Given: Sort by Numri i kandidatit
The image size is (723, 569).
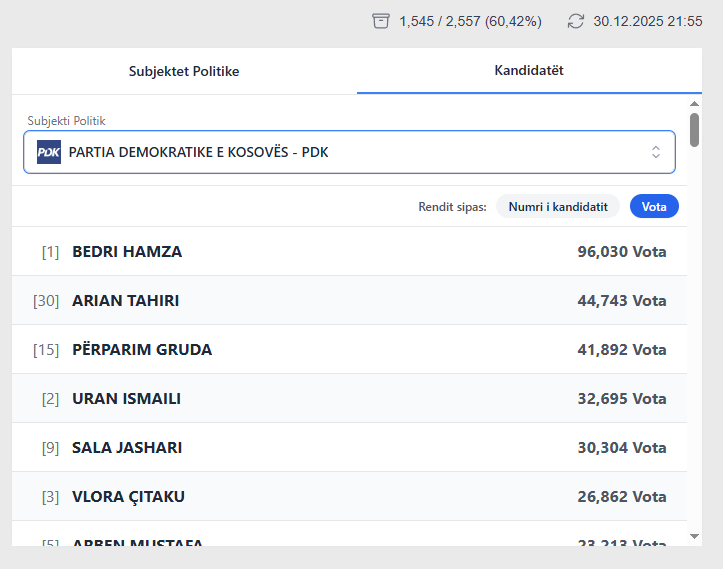Looking at the screenshot, I should (x=558, y=206).
